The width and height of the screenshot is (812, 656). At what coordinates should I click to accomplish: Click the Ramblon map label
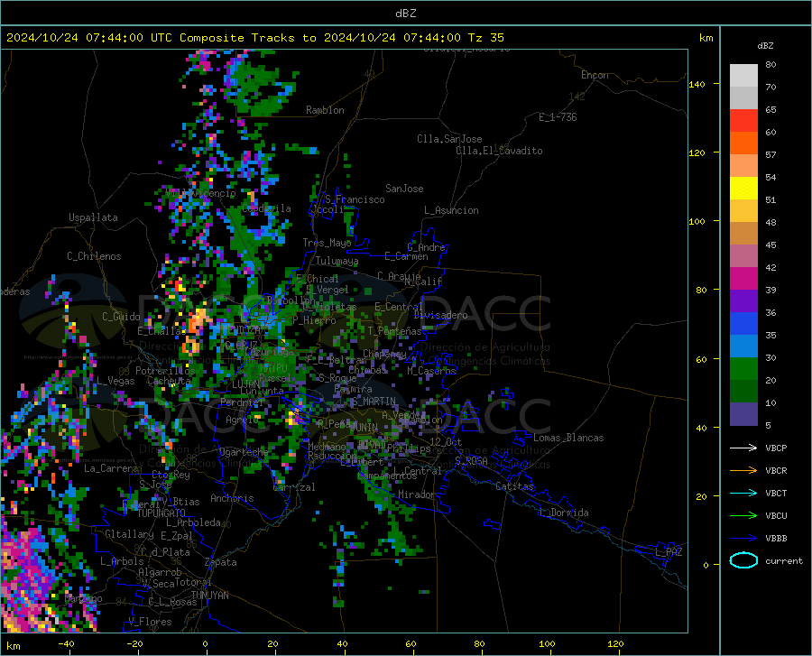pos(325,110)
